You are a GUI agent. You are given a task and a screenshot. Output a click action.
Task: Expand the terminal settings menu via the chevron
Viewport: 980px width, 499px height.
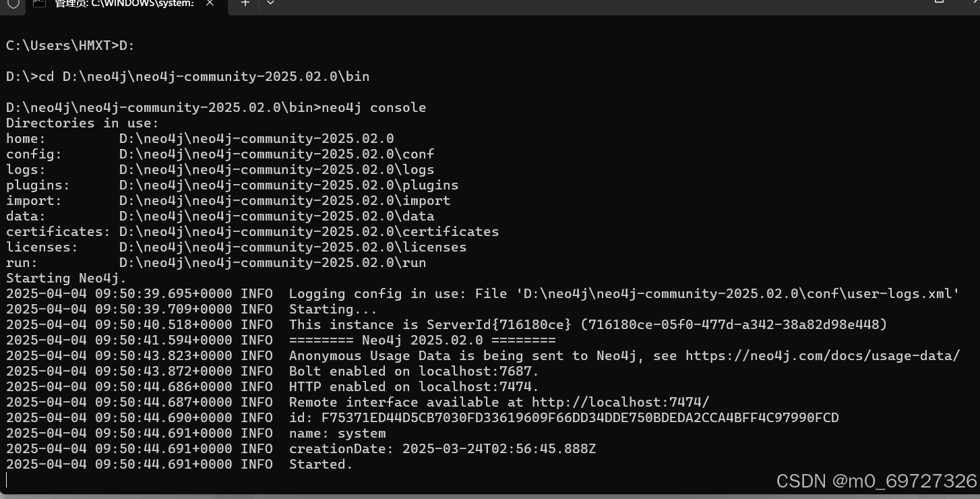click(270, 4)
